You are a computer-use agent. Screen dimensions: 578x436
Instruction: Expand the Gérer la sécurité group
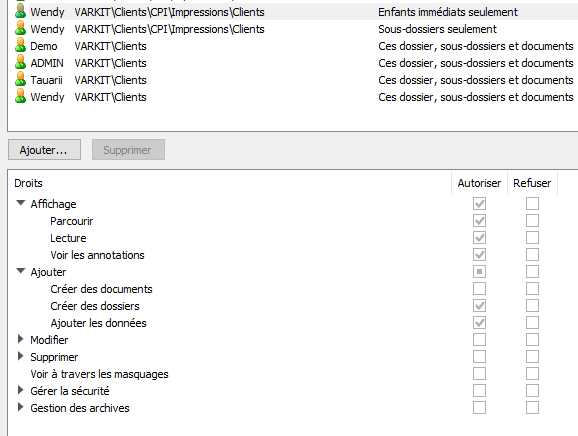click(x=21, y=390)
